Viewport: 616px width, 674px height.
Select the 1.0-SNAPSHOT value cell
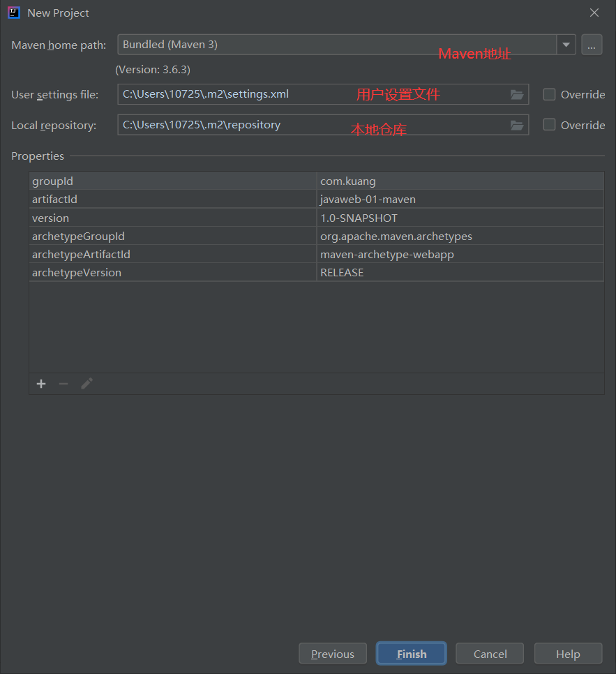(x=460, y=218)
